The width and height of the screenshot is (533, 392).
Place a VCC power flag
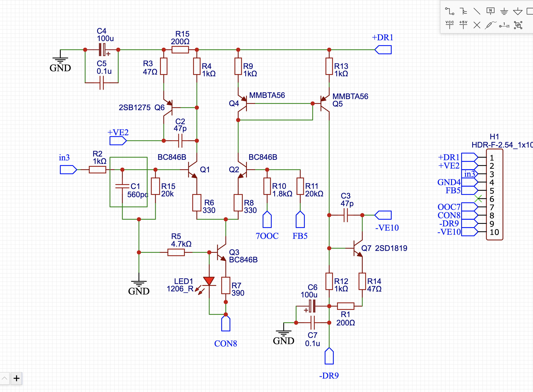coord(449,25)
